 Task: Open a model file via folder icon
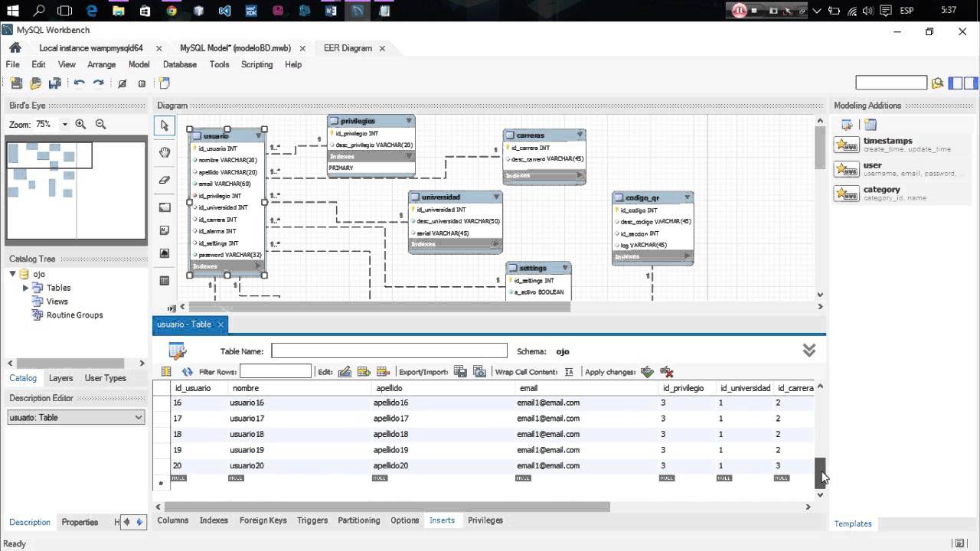35,83
